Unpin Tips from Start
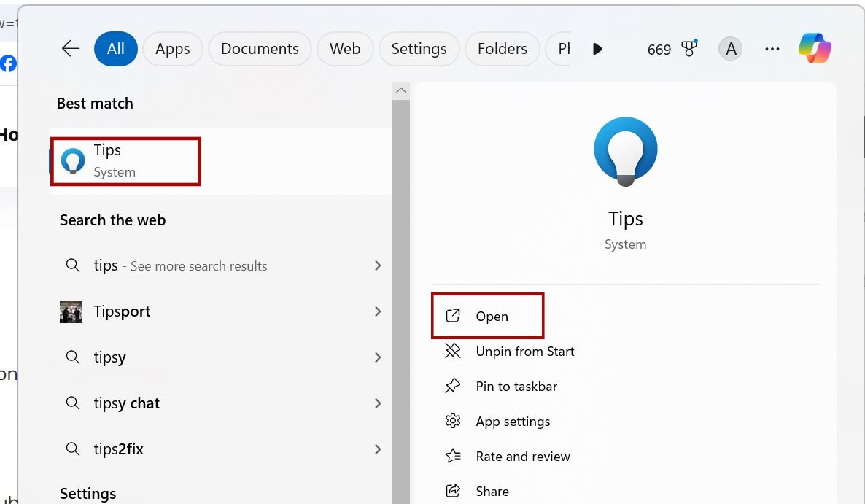This screenshot has width=865, height=504. [524, 351]
